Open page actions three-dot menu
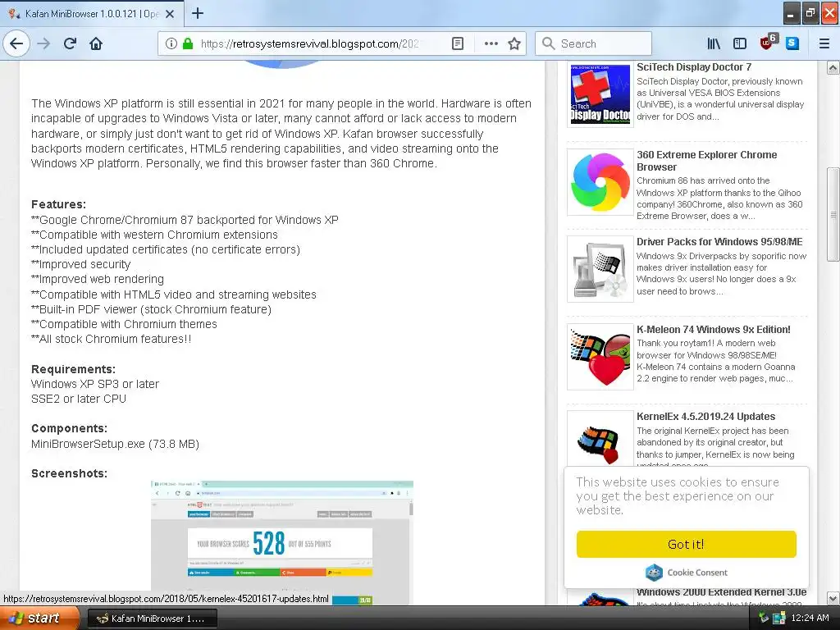 tap(491, 43)
